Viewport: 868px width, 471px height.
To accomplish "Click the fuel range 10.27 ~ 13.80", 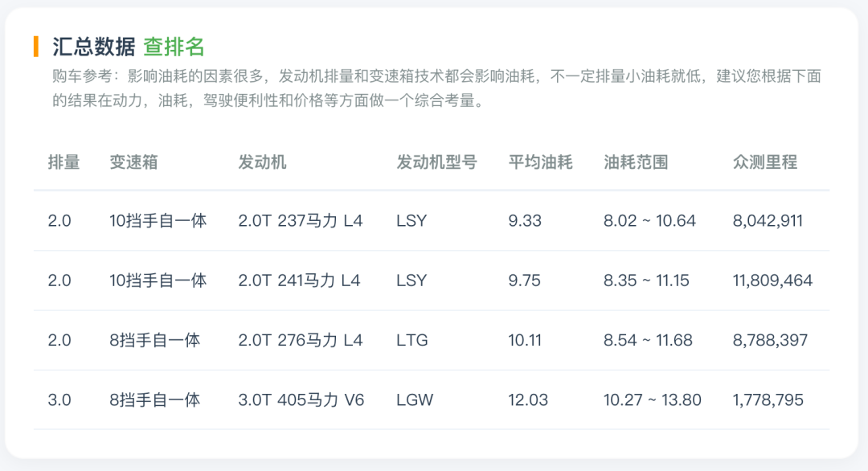I will pyautogui.click(x=652, y=400).
